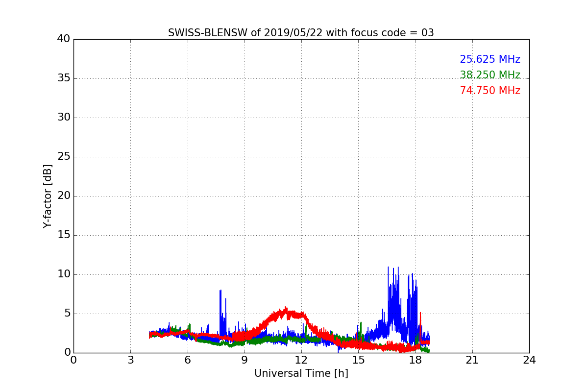Select the 25.625 MHz legend label
Screen dimensions: 588x392
click(x=490, y=59)
